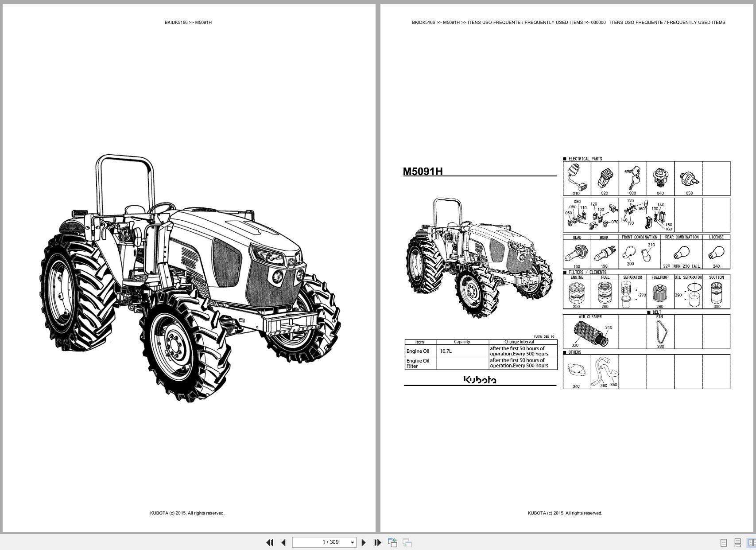Click the right page Kubota copyright footer

point(565,513)
